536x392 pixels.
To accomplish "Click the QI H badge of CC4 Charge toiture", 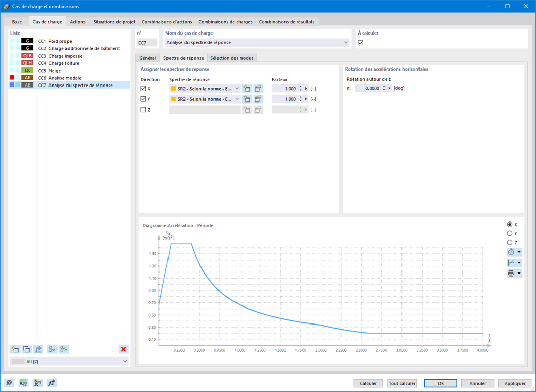I will coord(27,63).
